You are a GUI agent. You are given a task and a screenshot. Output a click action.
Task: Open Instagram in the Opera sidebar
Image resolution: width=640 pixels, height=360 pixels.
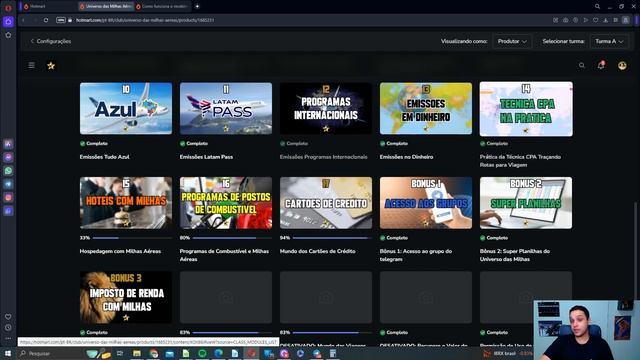[8, 198]
